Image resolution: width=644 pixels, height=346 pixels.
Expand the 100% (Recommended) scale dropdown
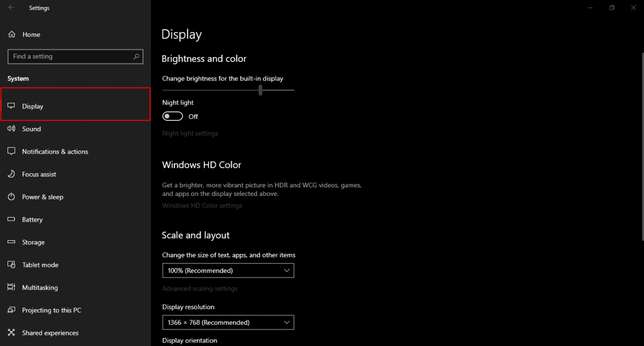coord(228,270)
